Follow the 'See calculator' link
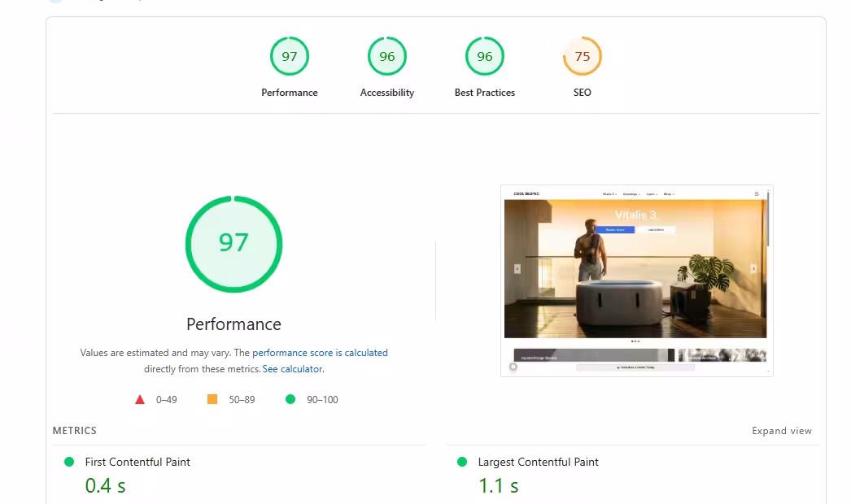 coord(293,369)
